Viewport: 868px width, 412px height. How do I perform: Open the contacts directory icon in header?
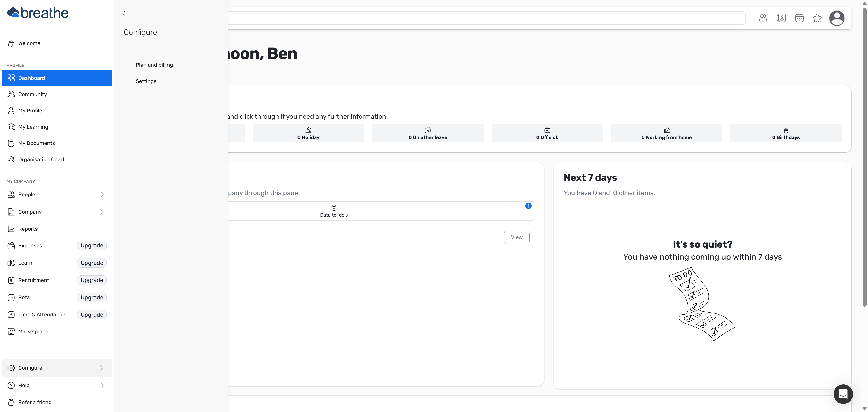coord(781,18)
